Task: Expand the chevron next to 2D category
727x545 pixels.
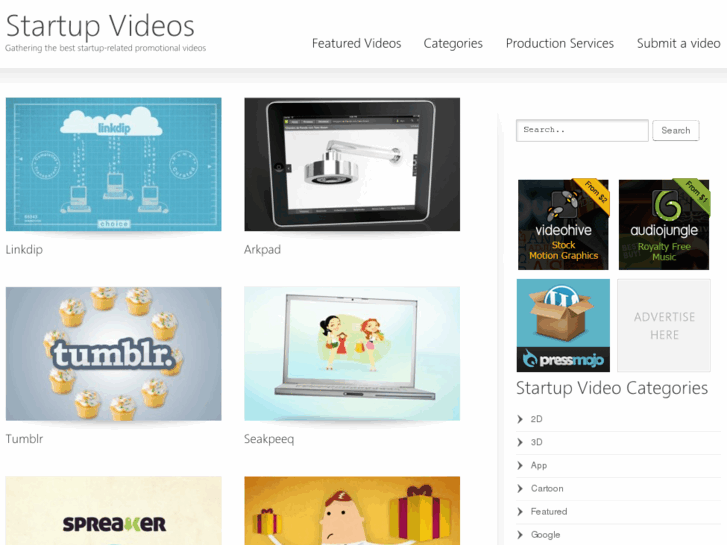Action: (x=520, y=419)
